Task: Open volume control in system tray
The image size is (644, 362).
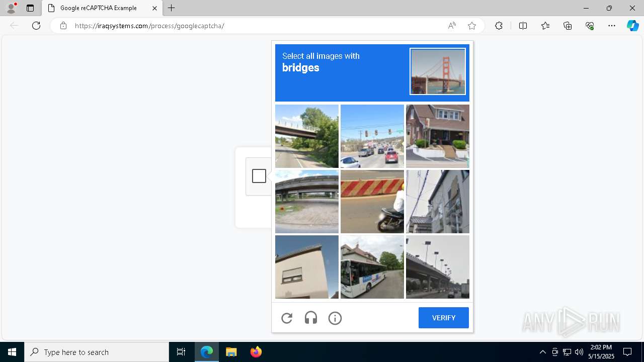Action: 579,352
